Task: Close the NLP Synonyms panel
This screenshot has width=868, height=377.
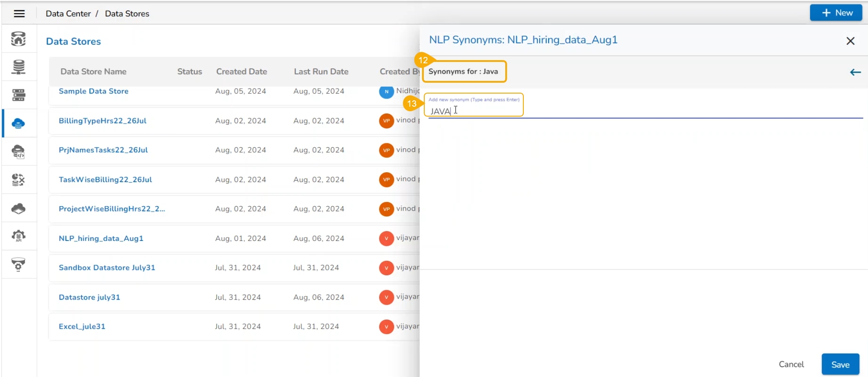Action: (x=850, y=41)
